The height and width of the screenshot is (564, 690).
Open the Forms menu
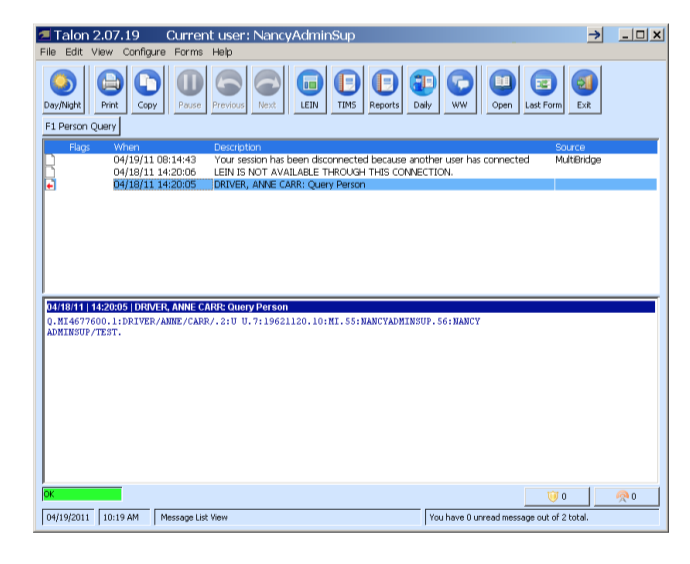tap(189, 52)
